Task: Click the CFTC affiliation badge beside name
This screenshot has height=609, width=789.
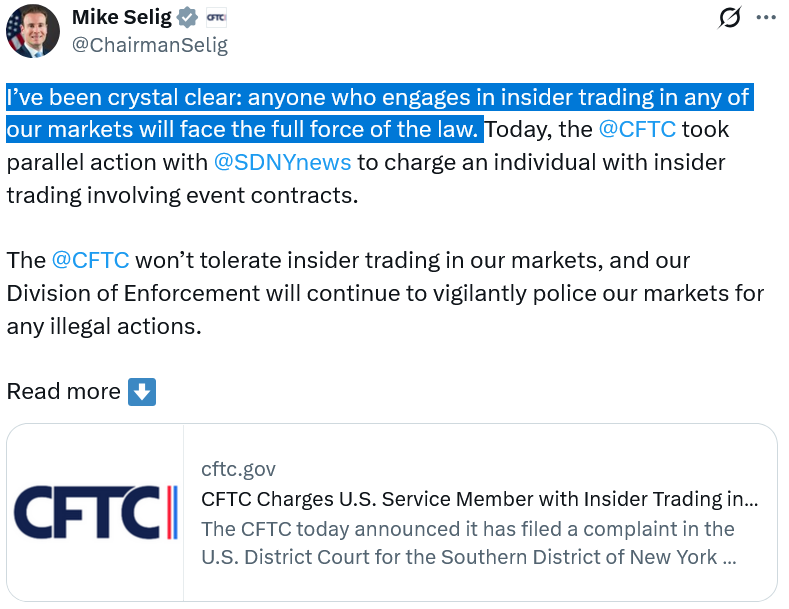Action: tap(215, 17)
